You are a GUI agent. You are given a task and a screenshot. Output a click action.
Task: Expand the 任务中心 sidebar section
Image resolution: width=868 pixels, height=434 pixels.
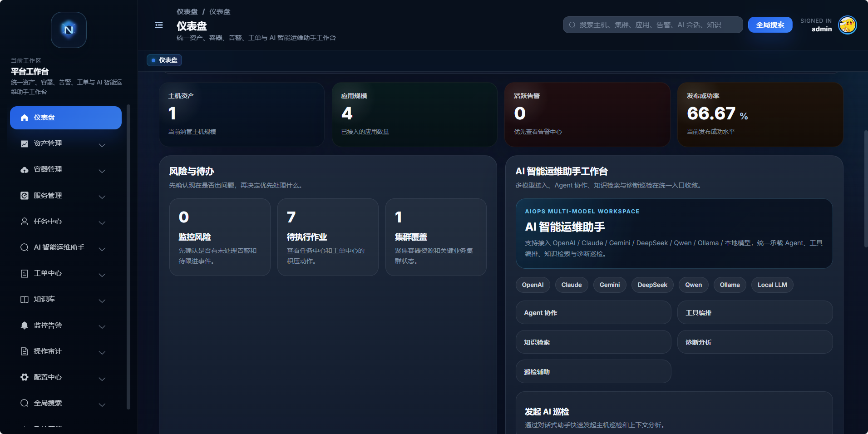click(102, 223)
